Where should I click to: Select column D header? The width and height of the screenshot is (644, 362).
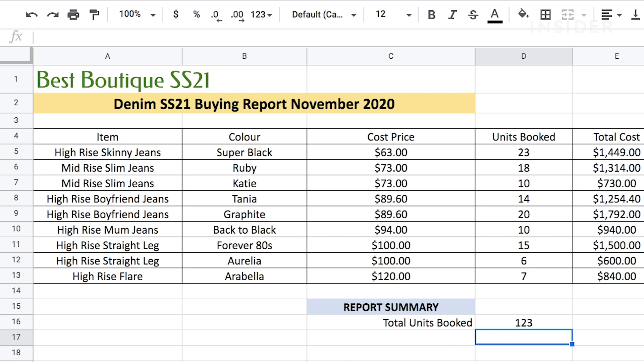tap(523, 56)
